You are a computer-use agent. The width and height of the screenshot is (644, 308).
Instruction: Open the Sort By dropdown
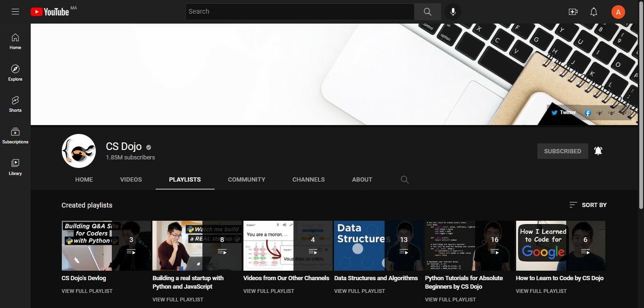coord(588,205)
